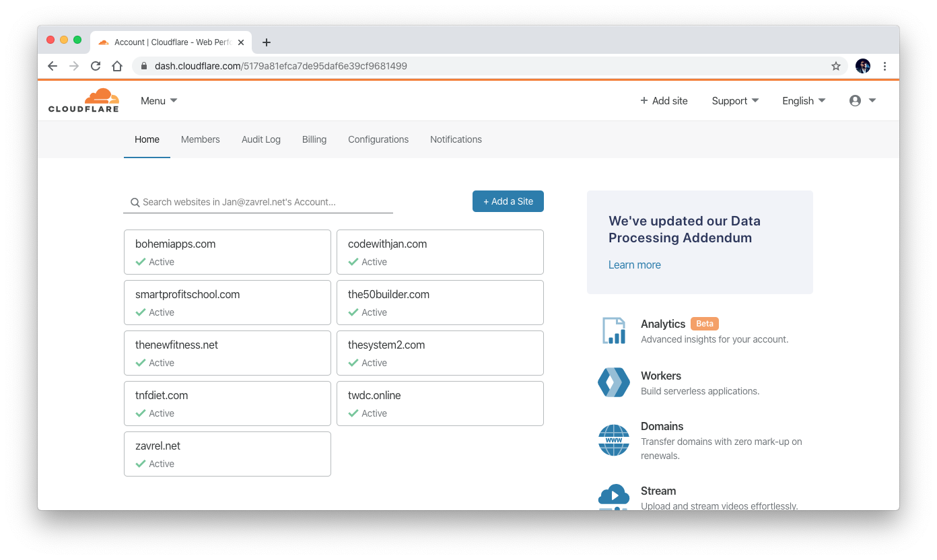Screen dimensions: 937x560
Task: Open the thenewfitness.net site
Action: coord(228,353)
